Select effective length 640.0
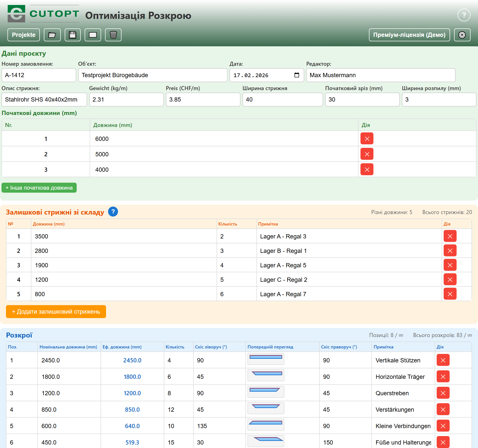Image resolution: width=478 pixels, height=448 pixels. coord(132,426)
